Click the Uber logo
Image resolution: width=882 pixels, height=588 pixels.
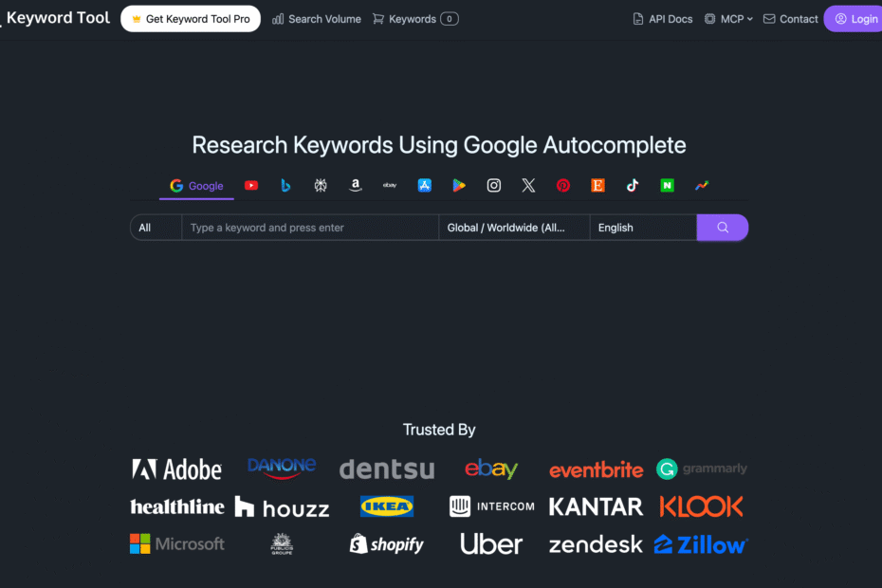pos(491,544)
